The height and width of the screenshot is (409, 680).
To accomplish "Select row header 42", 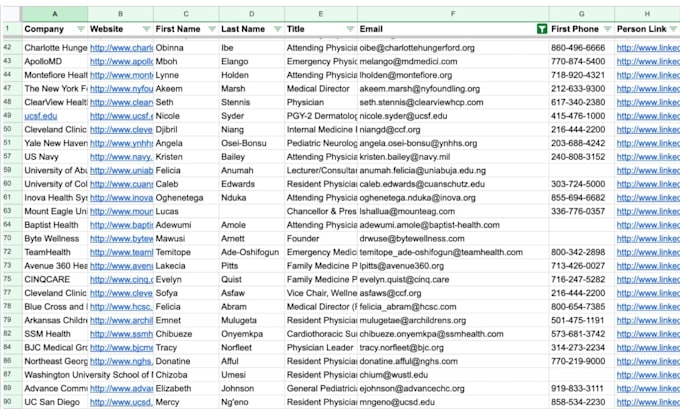I will tap(11, 47).
